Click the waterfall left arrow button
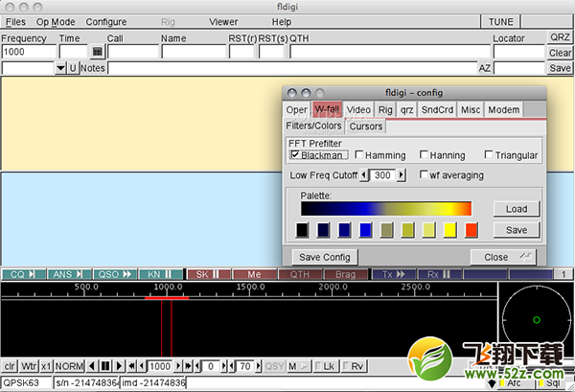Viewport: 575px width, 392px height. [92, 366]
